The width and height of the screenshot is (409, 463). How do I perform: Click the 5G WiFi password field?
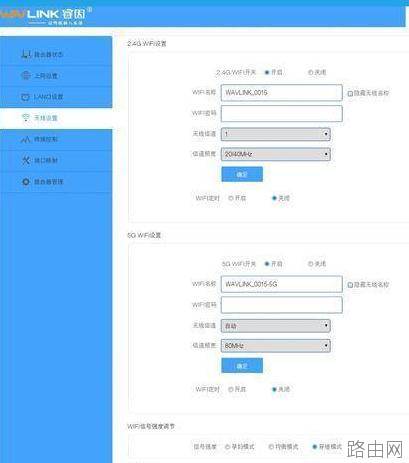[x=282, y=305]
